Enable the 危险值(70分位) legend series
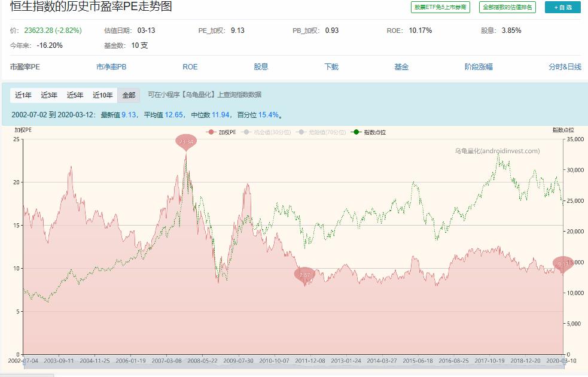 [321, 132]
